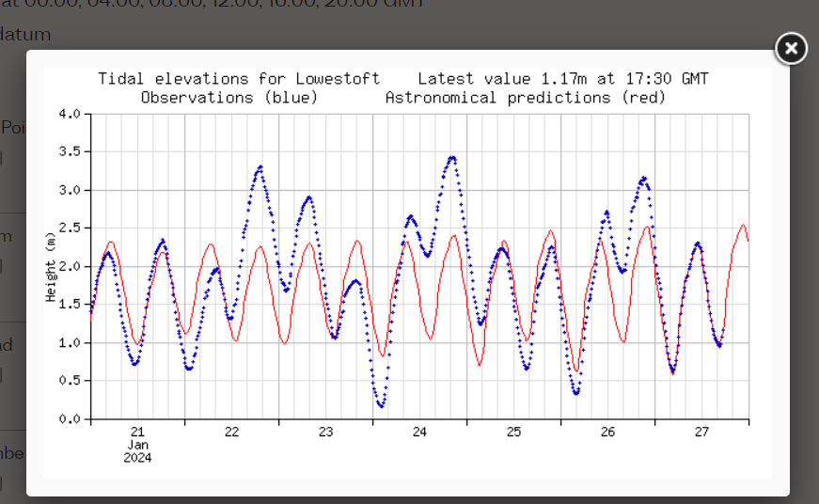Click the date label 22 on the x-axis
Screen dimensions: 819x504
click(232, 433)
